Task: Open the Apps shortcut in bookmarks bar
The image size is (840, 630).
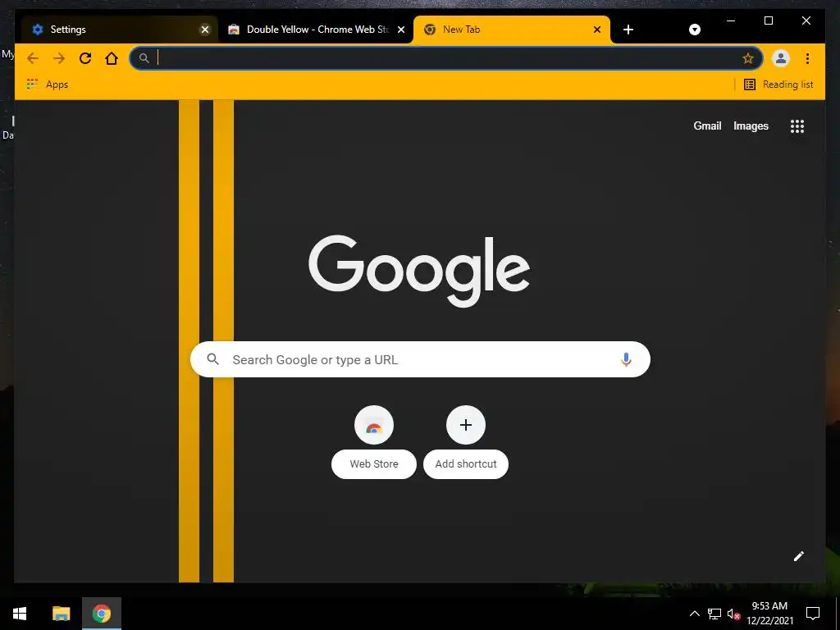Action: tap(47, 84)
